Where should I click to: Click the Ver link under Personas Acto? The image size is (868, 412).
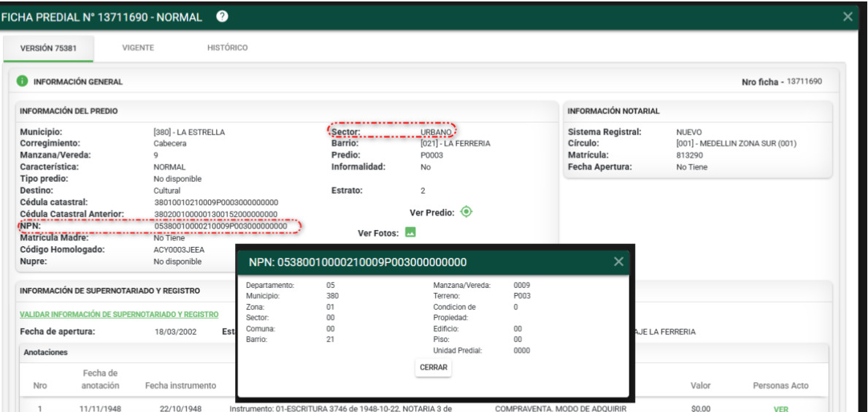click(780, 409)
